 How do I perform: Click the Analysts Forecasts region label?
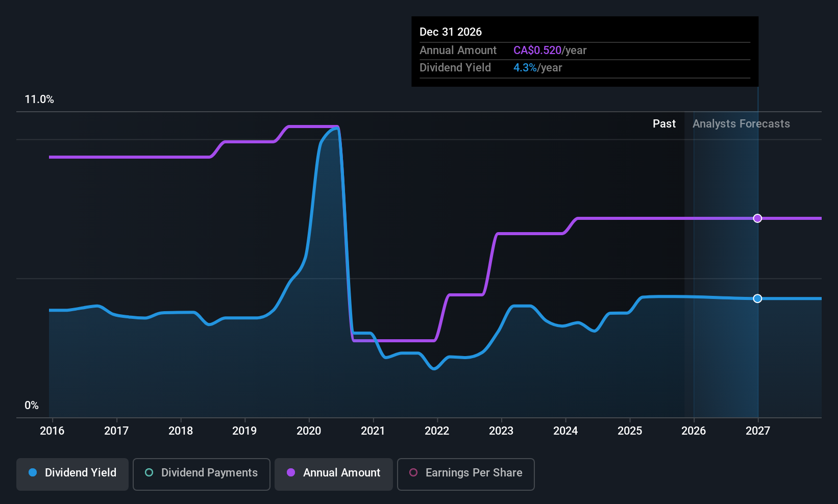point(741,124)
